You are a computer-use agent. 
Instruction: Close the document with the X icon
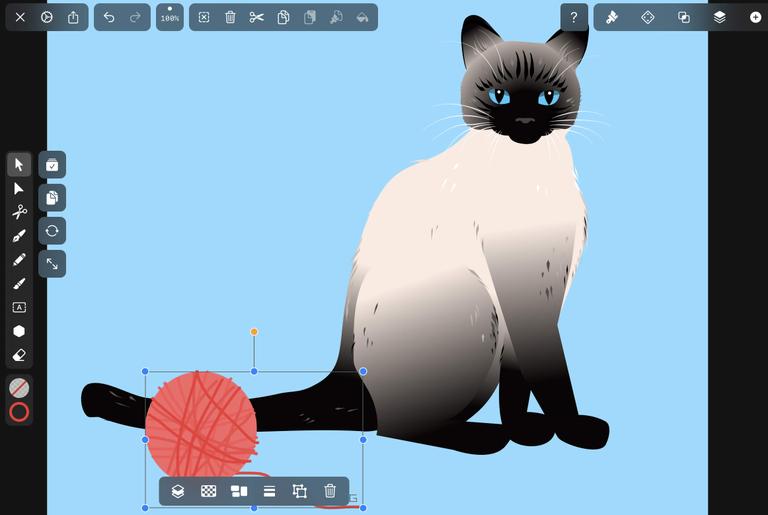20,18
